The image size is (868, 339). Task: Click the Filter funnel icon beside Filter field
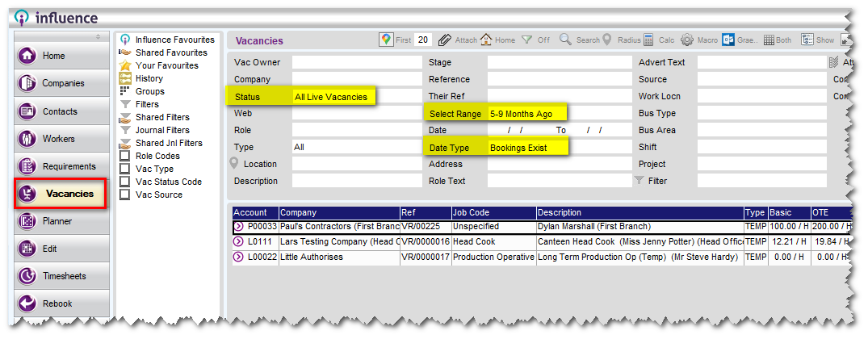(639, 180)
